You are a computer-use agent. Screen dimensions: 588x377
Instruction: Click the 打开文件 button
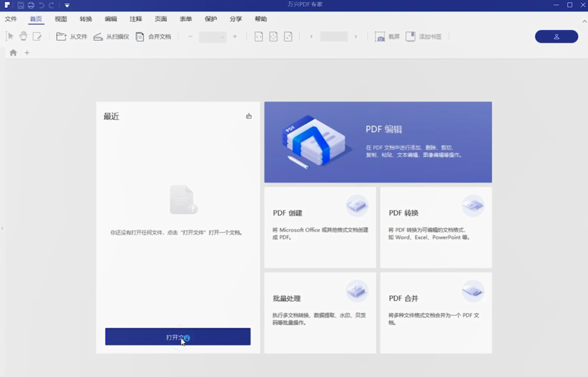coord(178,337)
